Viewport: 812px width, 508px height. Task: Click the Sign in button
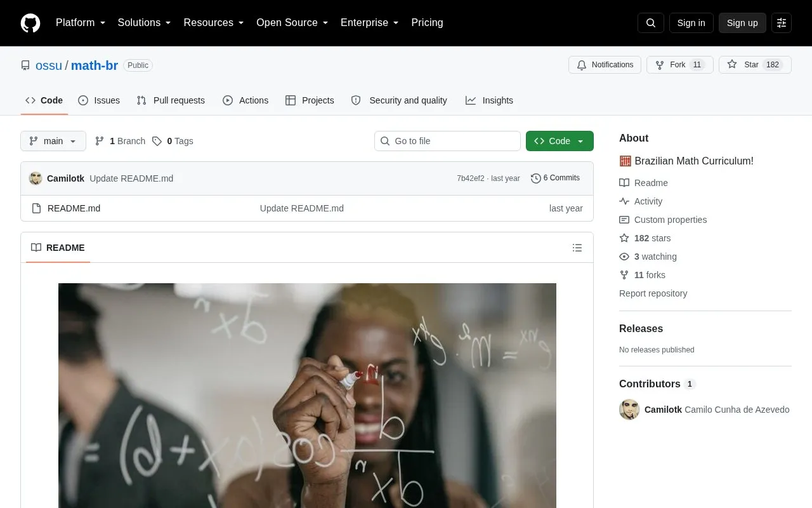pos(691,23)
